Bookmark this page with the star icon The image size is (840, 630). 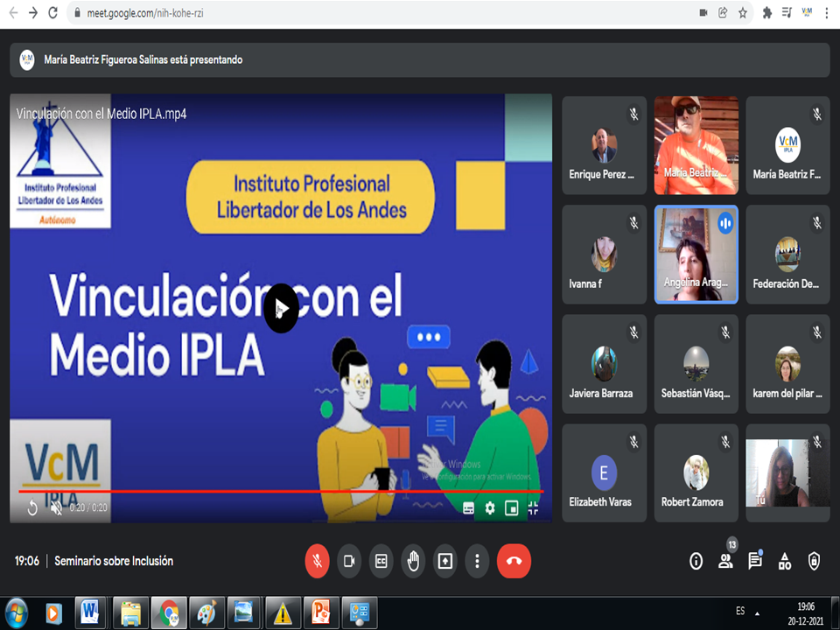point(743,13)
